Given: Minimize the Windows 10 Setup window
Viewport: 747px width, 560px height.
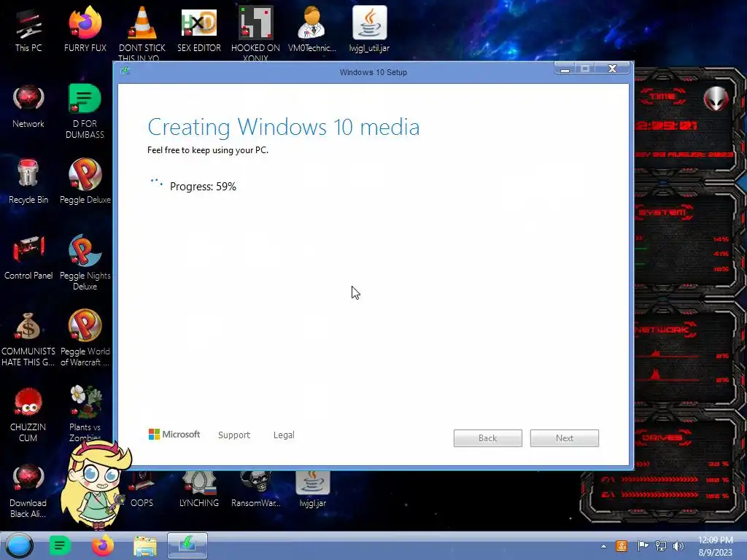Looking at the screenshot, I should 565,69.
